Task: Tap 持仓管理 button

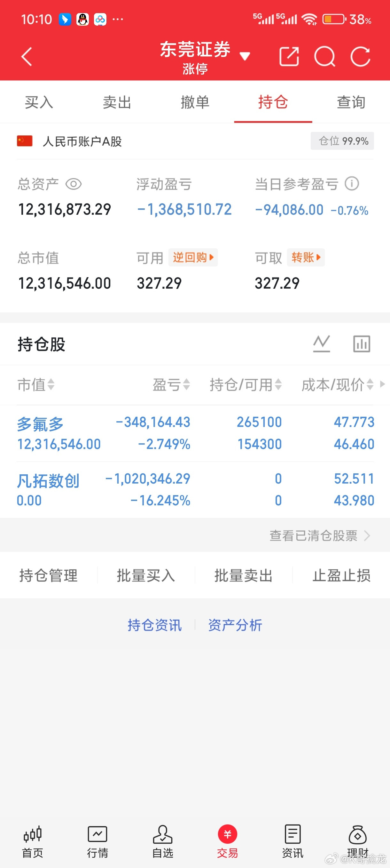Action: click(x=49, y=575)
